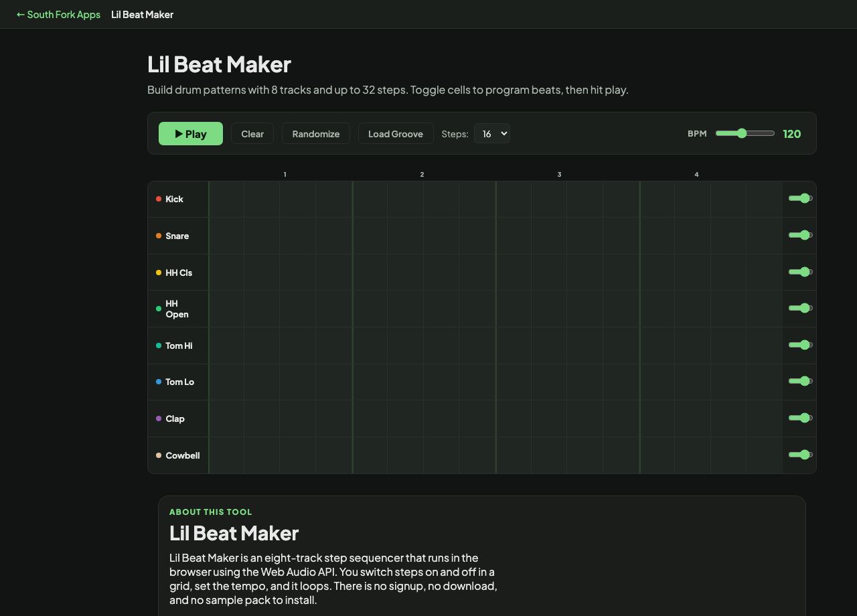Adjust the Snare track volume slider
Screen dimensions: 857x616
tap(801, 235)
